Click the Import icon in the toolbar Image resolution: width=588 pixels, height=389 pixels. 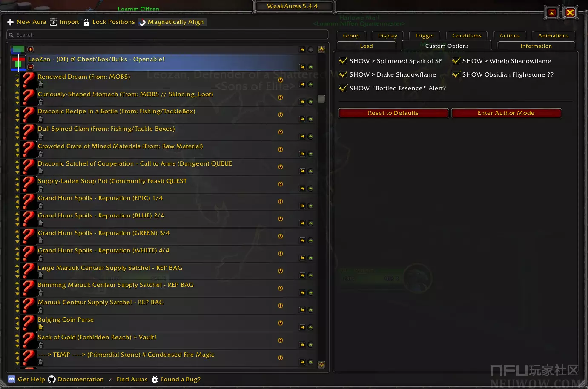point(53,22)
